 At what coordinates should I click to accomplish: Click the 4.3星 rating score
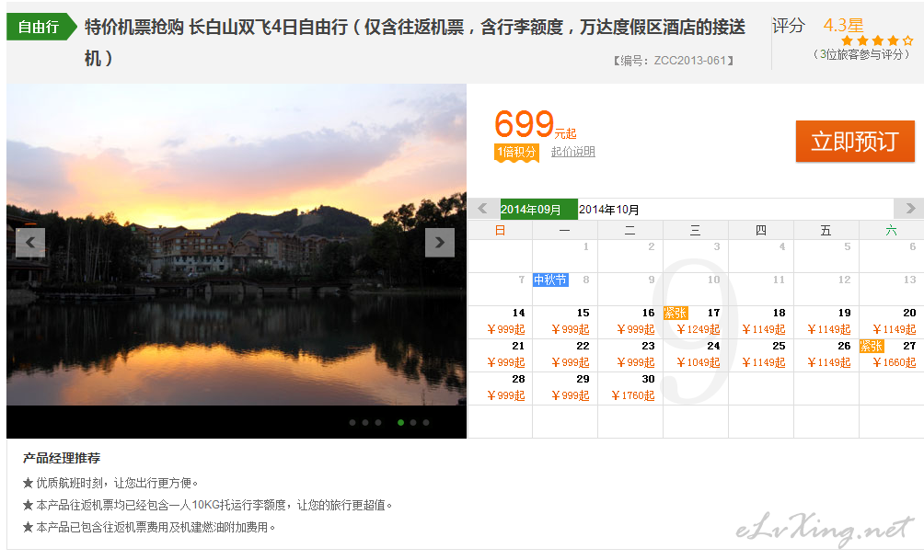[x=843, y=26]
